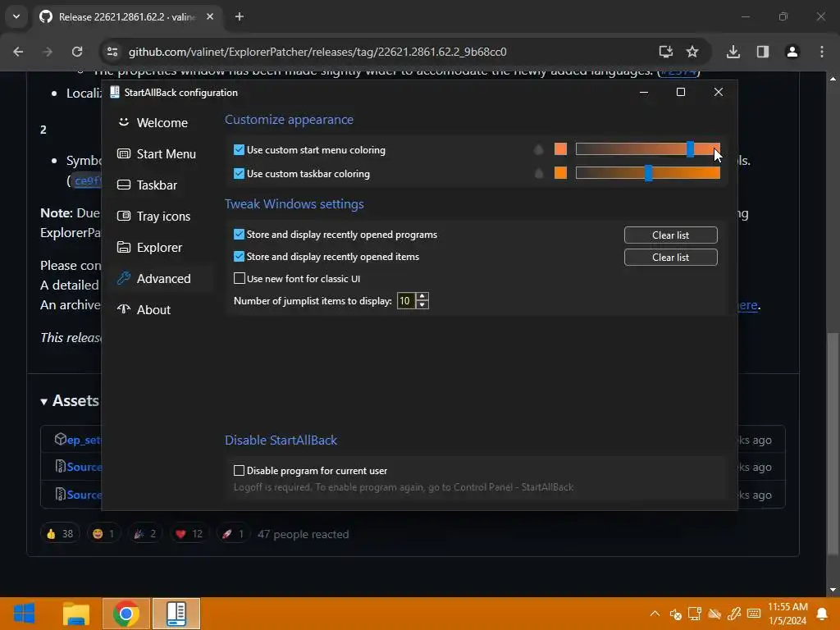The height and width of the screenshot is (630, 840).
Task: Increase jumplist items with up arrow
Action: click(x=422, y=297)
